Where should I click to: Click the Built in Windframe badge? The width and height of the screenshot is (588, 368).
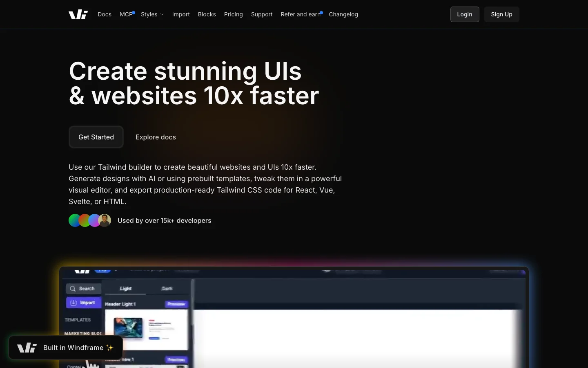[66, 348]
